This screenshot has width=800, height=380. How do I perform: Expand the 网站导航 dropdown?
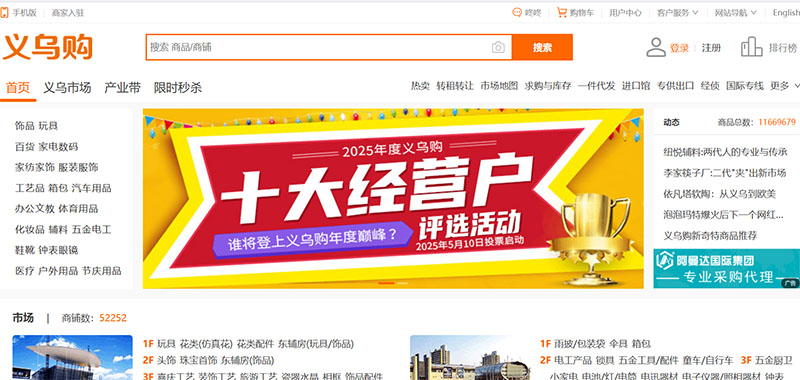pyautogui.click(x=735, y=13)
